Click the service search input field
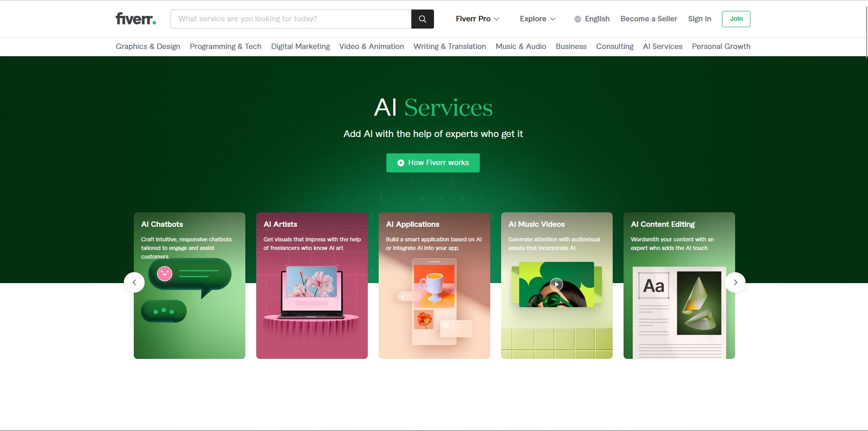 (x=291, y=19)
